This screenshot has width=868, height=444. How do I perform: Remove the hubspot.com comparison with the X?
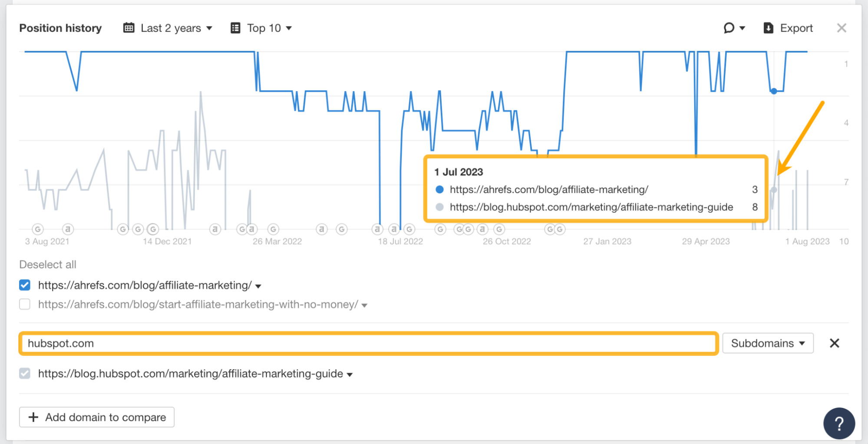click(835, 343)
